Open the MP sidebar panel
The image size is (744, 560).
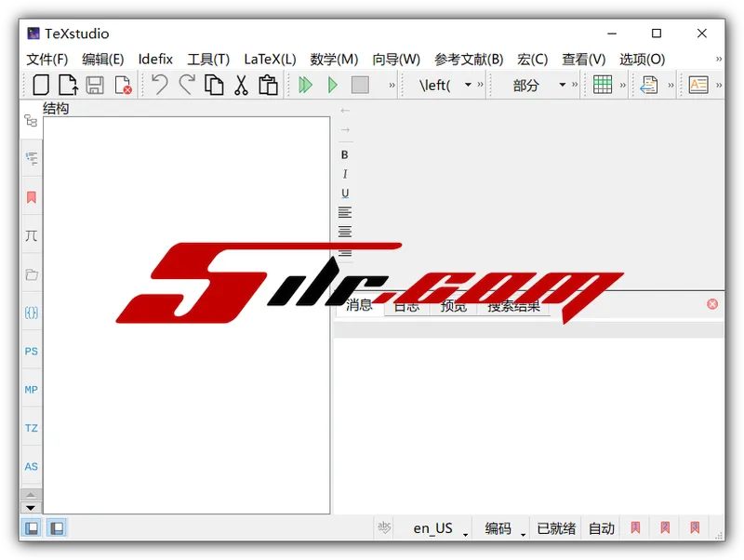tap(32, 390)
